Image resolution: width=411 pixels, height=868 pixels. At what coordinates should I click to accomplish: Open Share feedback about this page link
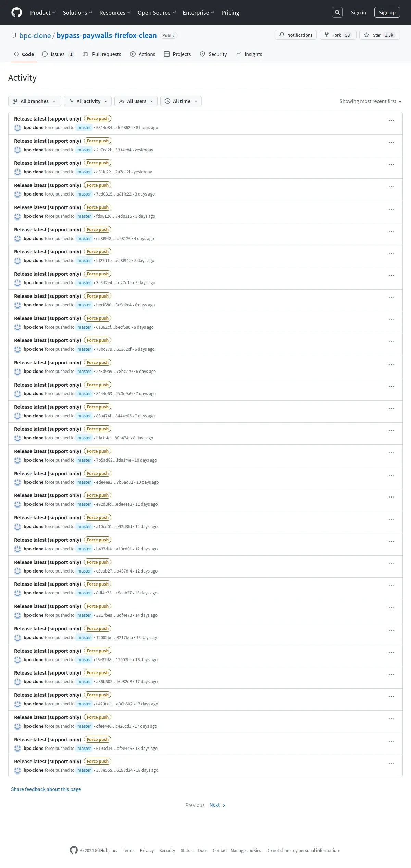46,789
